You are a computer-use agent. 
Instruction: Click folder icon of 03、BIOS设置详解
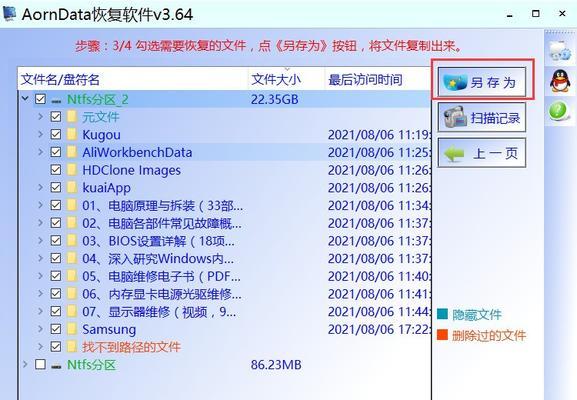pyautogui.click(x=72, y=240)
